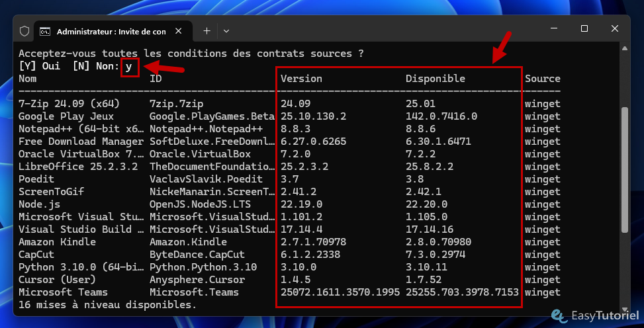Click the terminal vertical scrollbar thumb

624,170
